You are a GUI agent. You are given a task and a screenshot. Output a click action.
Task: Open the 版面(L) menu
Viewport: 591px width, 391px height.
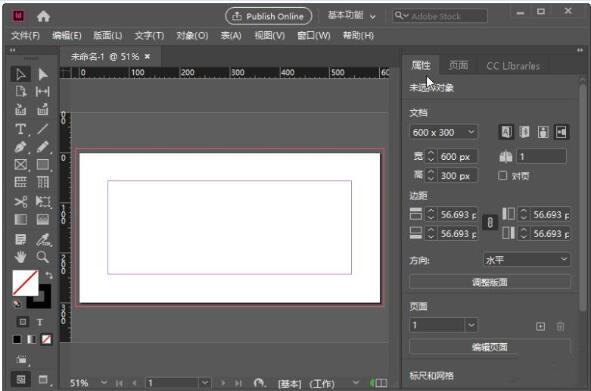[107, 35]
